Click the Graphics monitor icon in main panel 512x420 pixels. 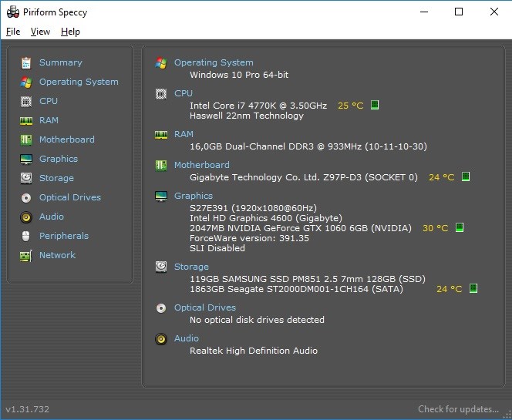click(x=161, y=197)
